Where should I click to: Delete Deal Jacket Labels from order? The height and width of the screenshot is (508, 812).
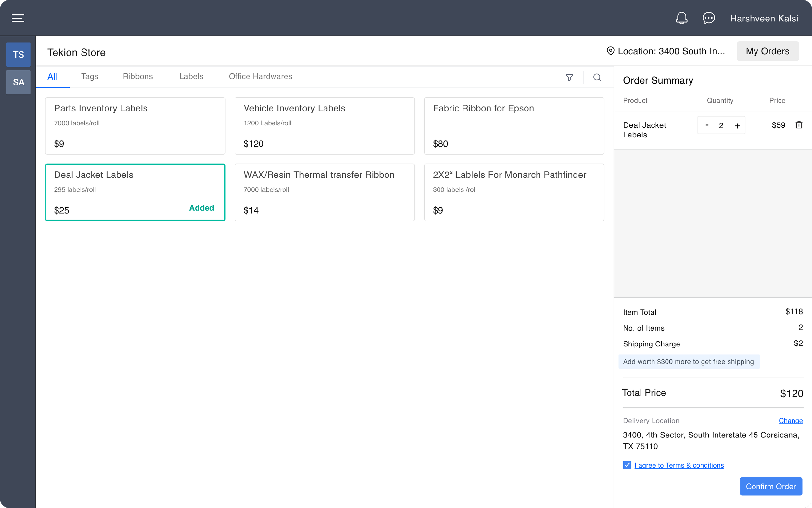(x=799, y=125)
